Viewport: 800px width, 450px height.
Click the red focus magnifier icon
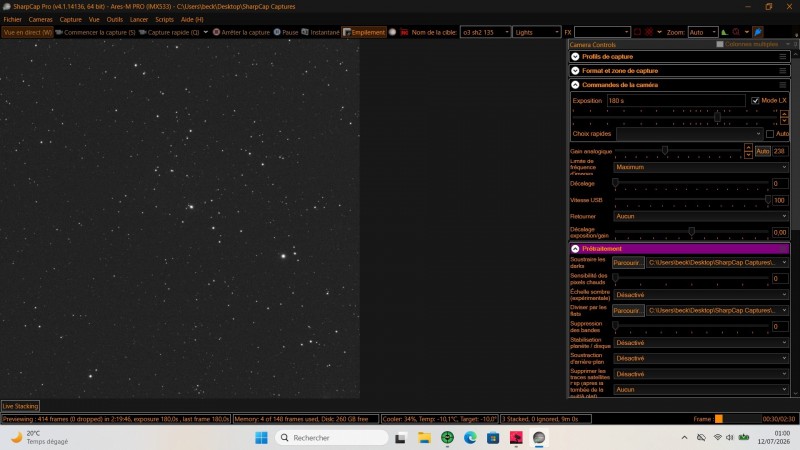pyautogui.click(x=736, y=32)
